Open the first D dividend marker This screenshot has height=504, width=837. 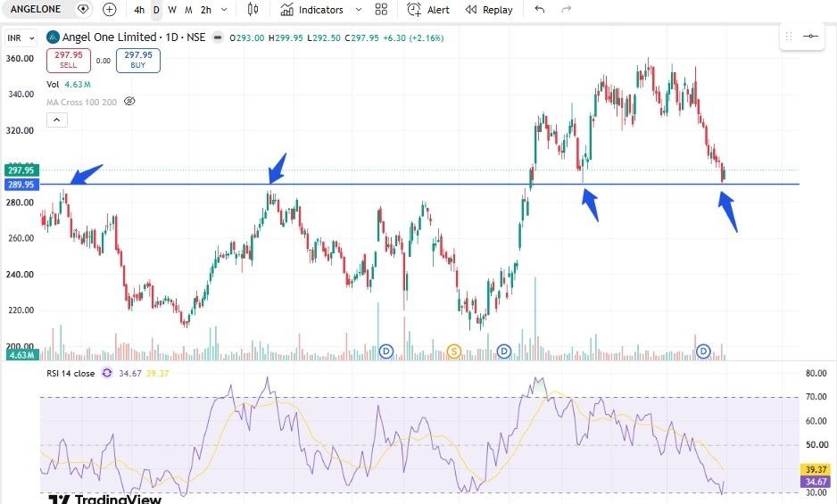click(x=386, y=351)
